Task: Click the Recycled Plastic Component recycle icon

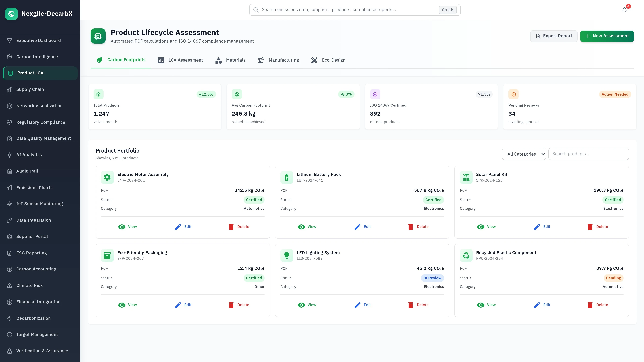Action: 466,255
